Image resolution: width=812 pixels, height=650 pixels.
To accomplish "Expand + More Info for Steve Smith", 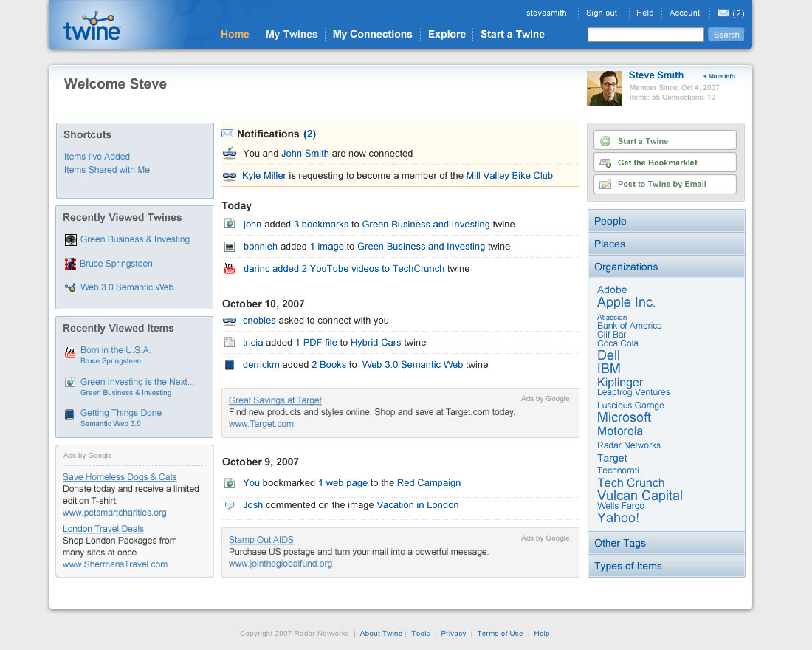I will tap(719, 76).
